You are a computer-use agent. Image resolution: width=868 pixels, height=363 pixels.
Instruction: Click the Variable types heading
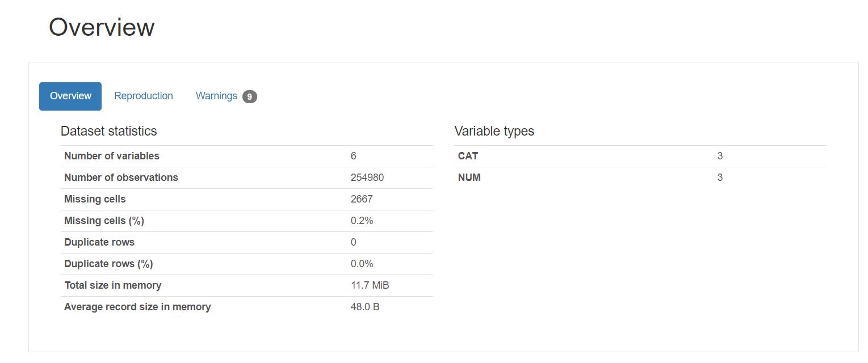494,131
